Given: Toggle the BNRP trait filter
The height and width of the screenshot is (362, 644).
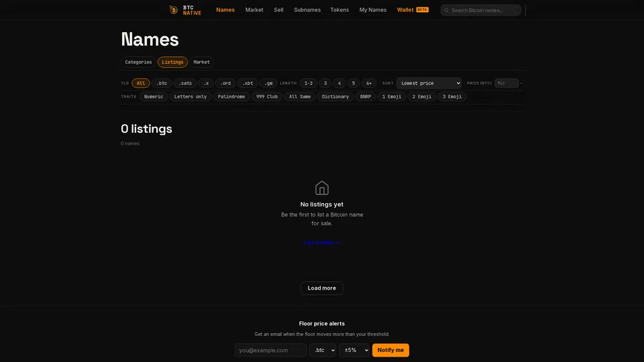Looking at the screenshot, I should point(366,97).
